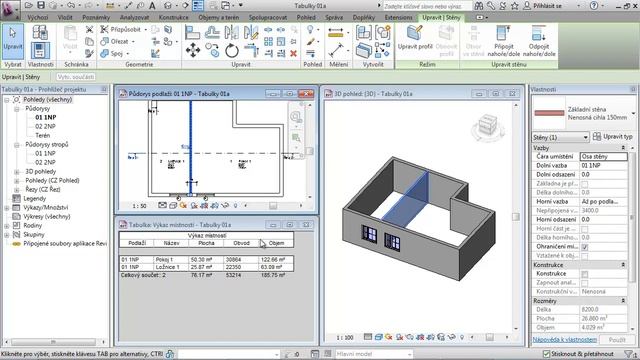The height and width of the screenshot is (360, 640).
Task: Click the Cut to clipboard scissors icon
Action: [89, 29]
